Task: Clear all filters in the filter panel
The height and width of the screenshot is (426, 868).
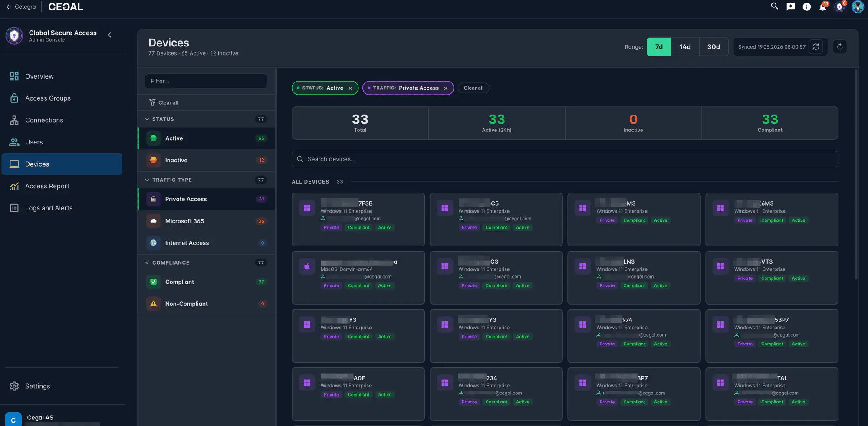Action: 164,102
